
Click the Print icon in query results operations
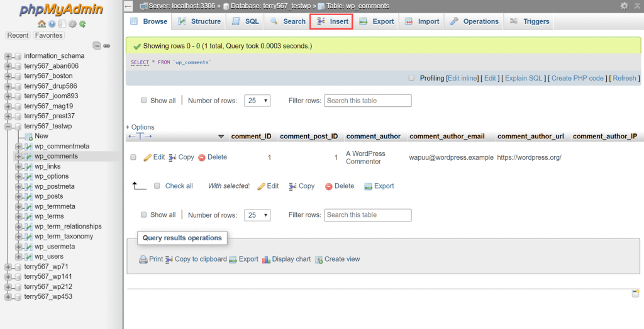(x=143, y=259)
